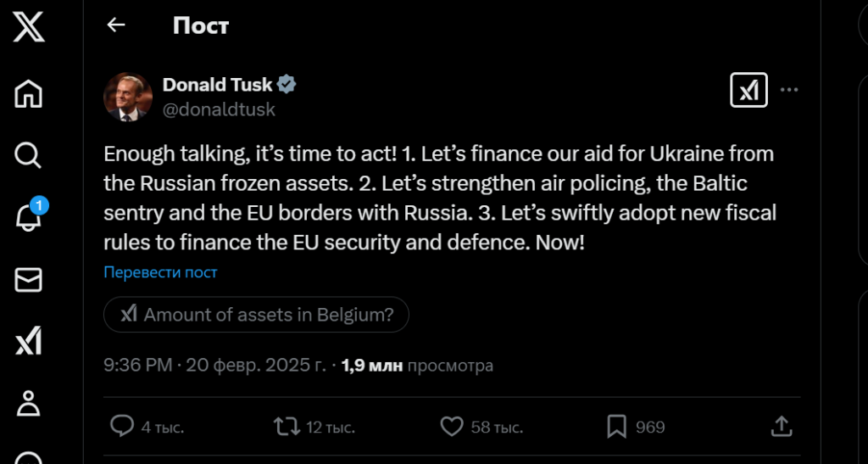Open Notifications bell icon
868x464 pixels.
pos(29,217)
